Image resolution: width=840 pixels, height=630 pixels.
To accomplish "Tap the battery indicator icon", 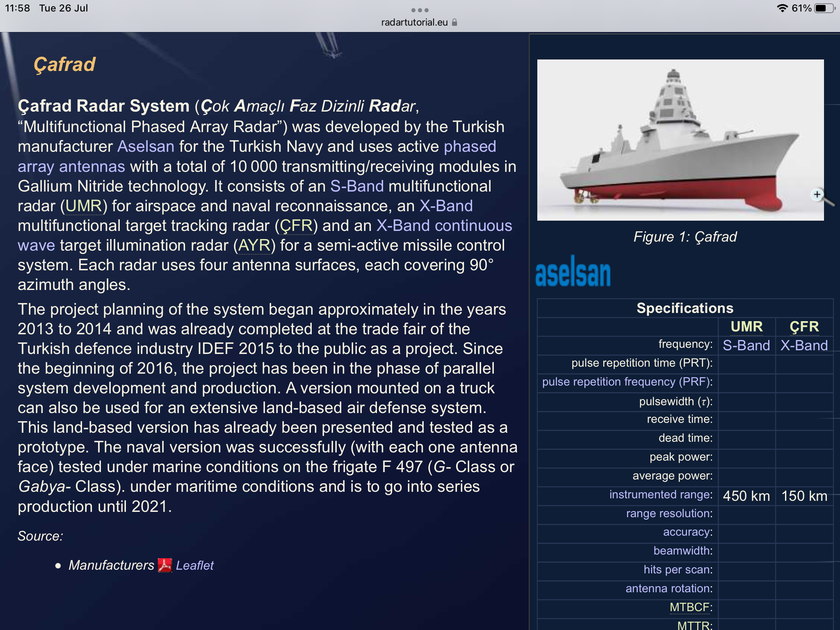I will tap(824, 8).
